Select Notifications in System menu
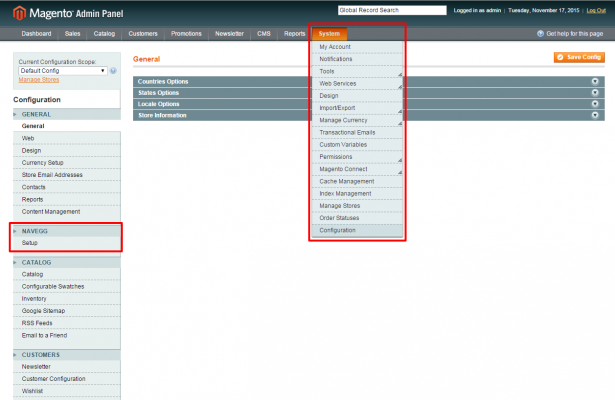615x400 pixels. [x=357, y=59]
